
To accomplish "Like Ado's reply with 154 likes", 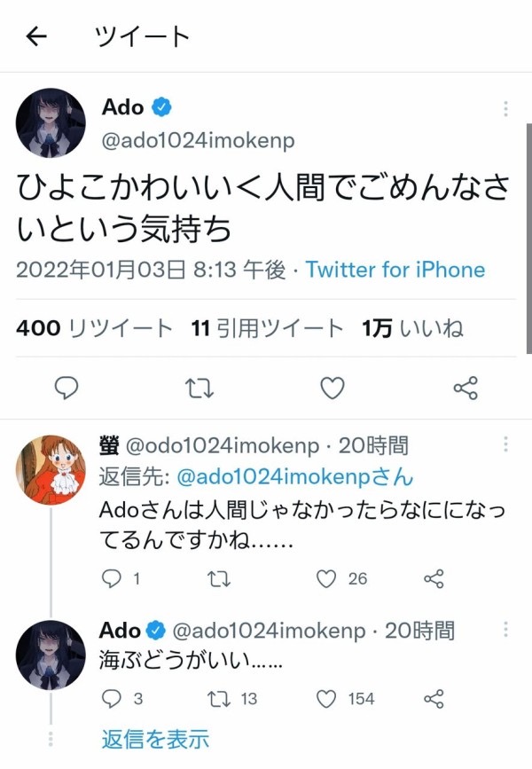I will [x=345, y=699].
